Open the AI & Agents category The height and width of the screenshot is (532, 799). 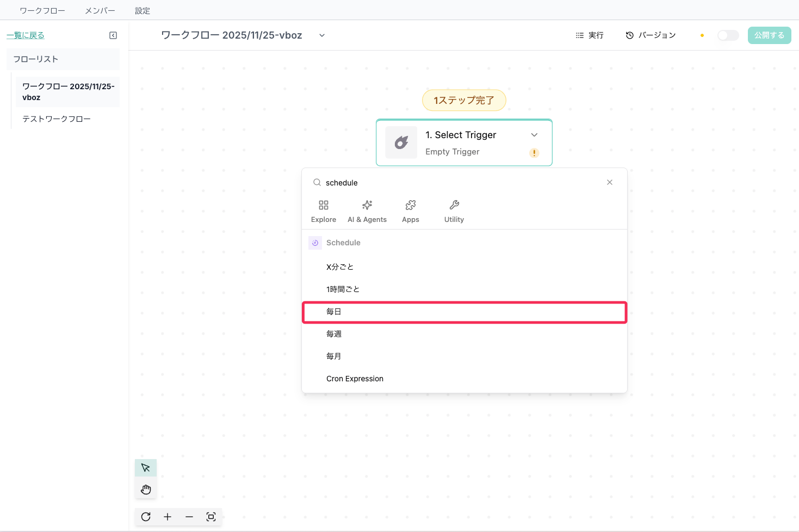(x=367, y=211)
